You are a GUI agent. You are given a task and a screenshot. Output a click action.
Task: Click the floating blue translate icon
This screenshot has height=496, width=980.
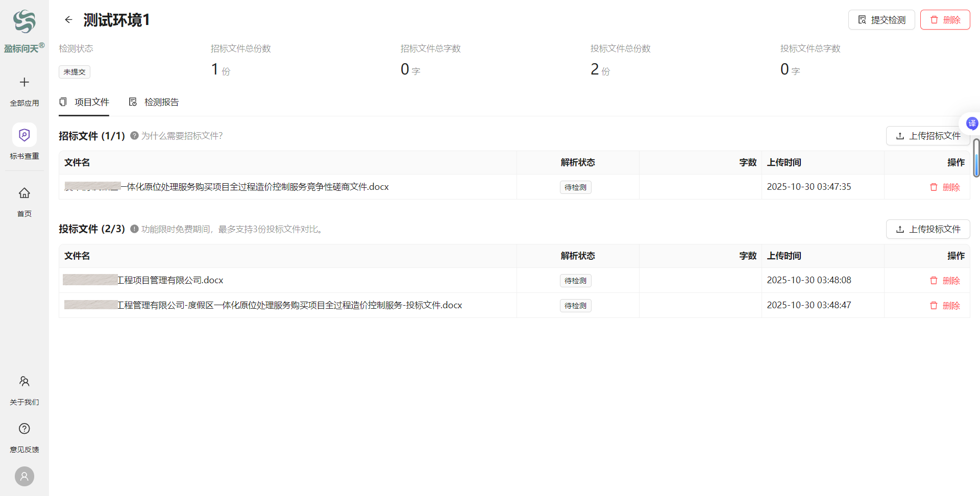click(x=972, y=123)
